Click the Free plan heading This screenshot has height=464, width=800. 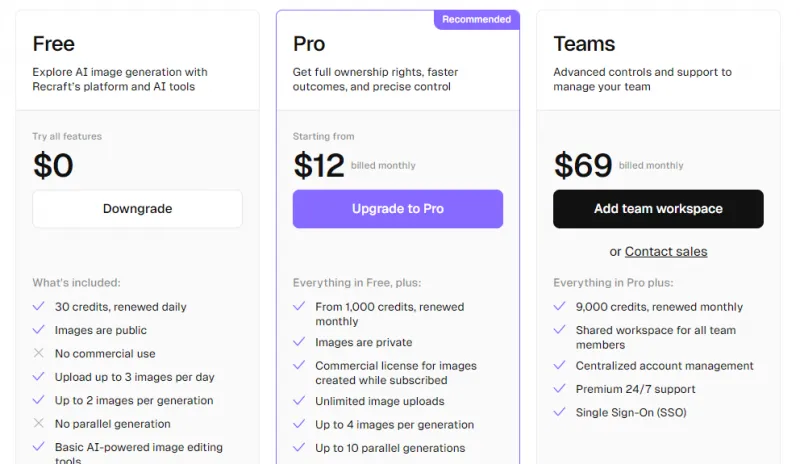pyautogui.click(x=53, y=44)
